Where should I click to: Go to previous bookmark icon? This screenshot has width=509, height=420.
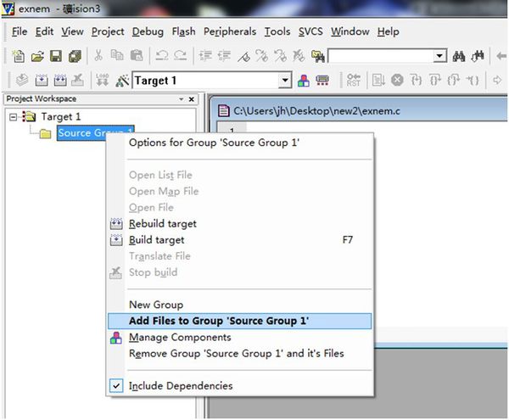point(281,56)
